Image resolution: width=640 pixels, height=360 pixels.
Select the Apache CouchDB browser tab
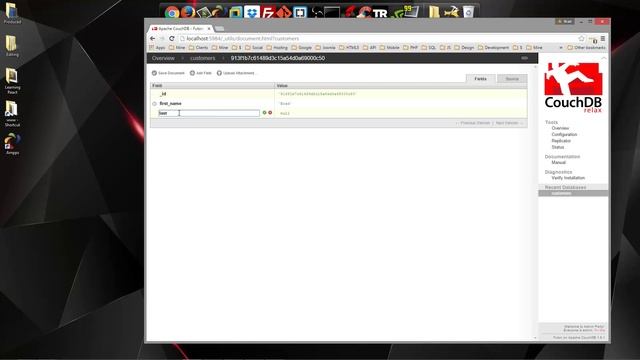tap(180, 29)
